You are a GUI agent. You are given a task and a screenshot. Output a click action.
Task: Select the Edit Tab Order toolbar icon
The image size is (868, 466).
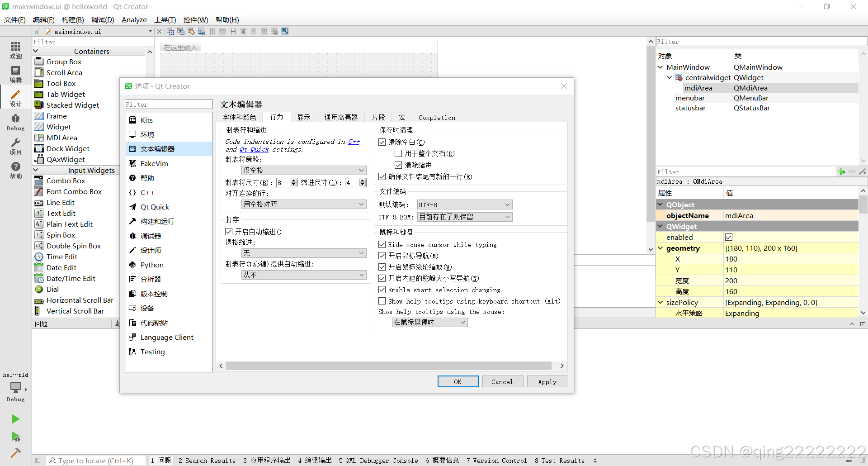pos(202,31)
